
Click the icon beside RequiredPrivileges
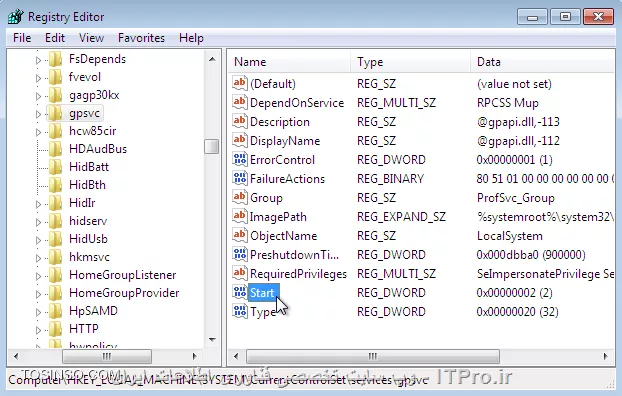click(x=240, y=273)
